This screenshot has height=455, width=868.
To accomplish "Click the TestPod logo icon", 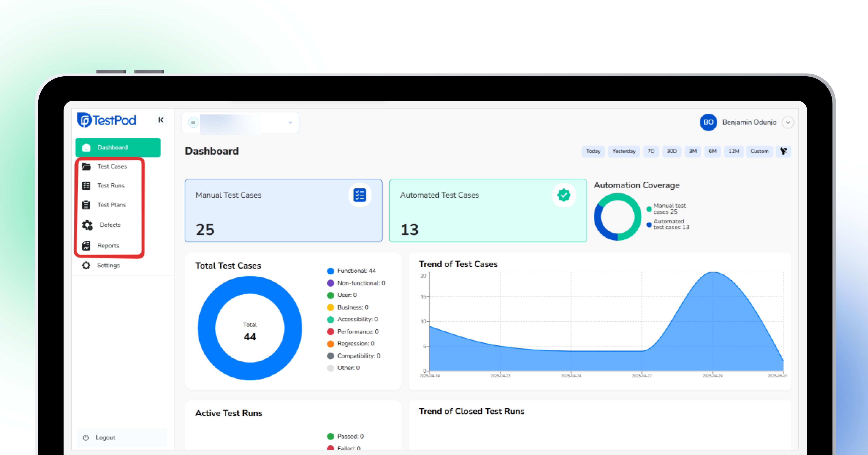I will pyautogui.click(x=85, y=120).
